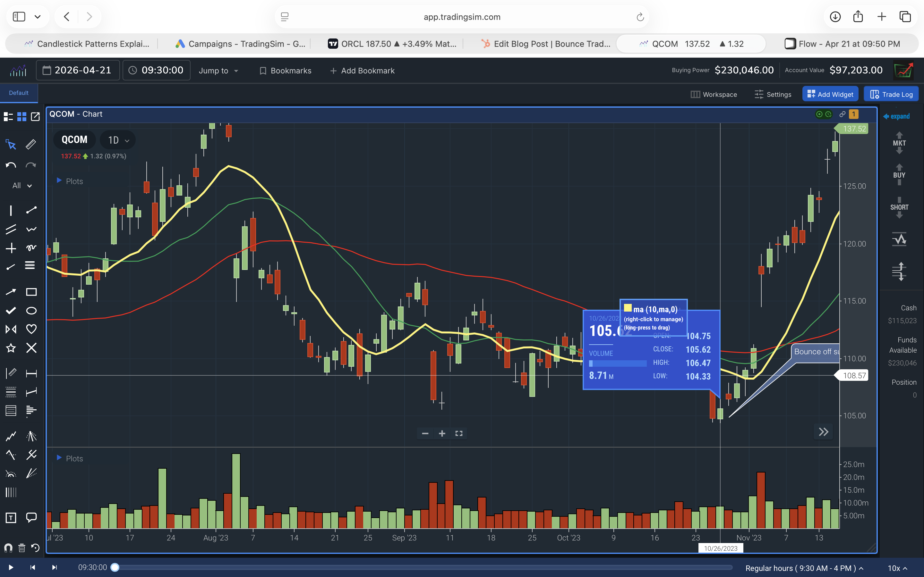This screenshot has height=577, width=924.
Task: Open the All drawings filter dropdown
Action: coord(21,186)
